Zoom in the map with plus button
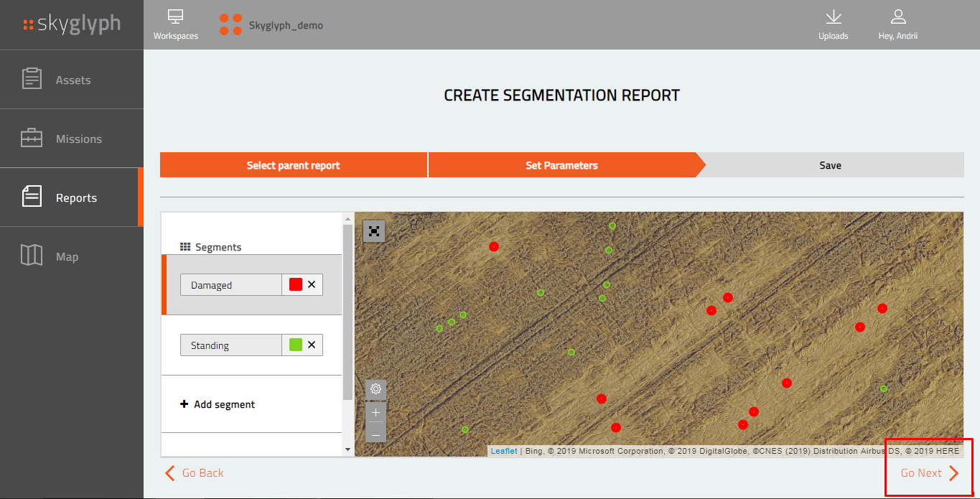 375,412
